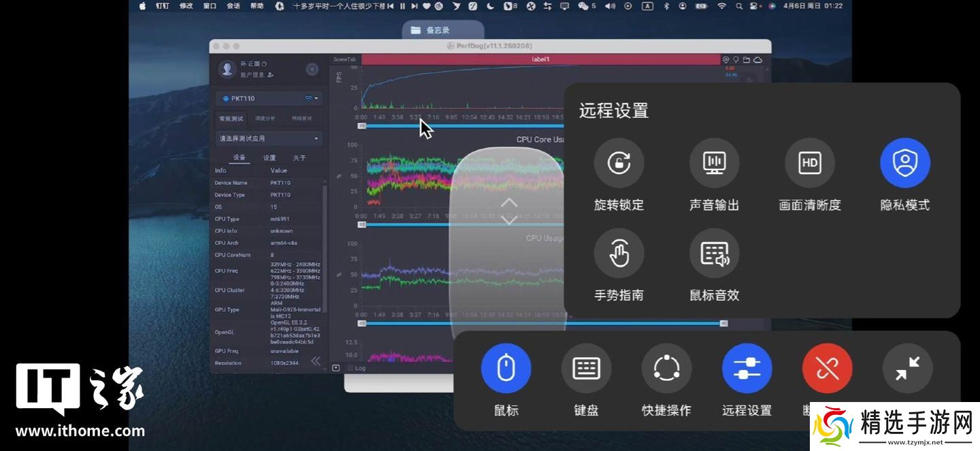The image size is (980, 451).
Task: Tap the 旋转锁定 rotation lock icon
Action: pyautogui.click(x=619, y=163)
